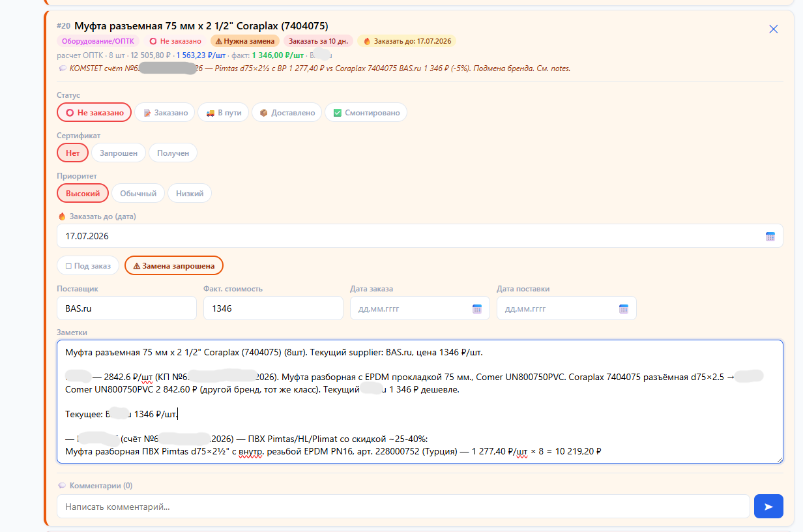The width and height of the screenshot is (803, 532).
Task: Set status to Смонтировано
Action: (x=366, y=113)
